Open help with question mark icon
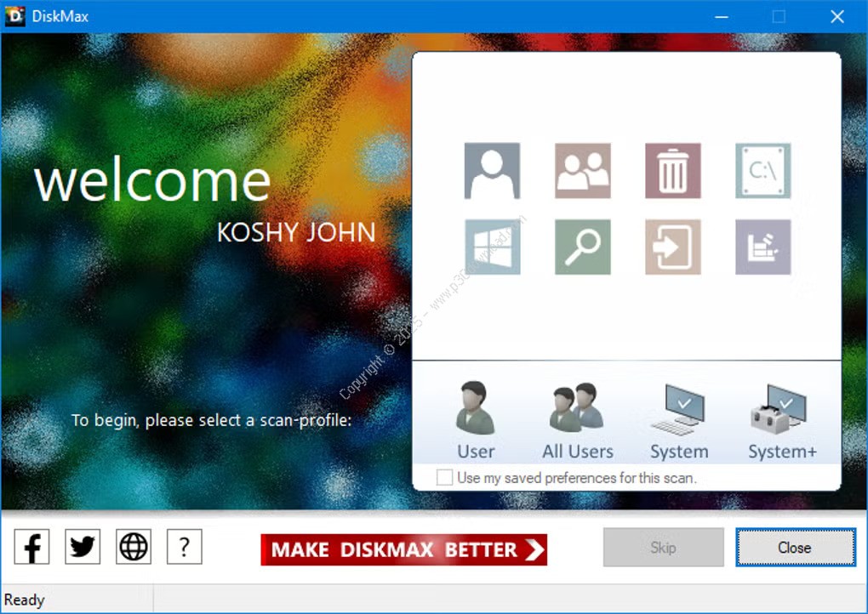The image size is (868, 614). pyautogui.click(x=184, y=547)
